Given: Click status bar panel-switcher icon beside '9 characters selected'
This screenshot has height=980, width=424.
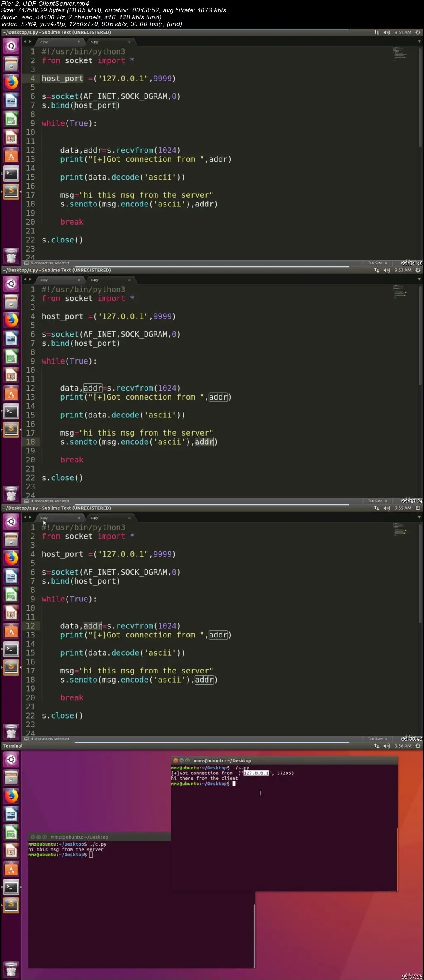Looking at the screenshot, I should coord(26,263).
